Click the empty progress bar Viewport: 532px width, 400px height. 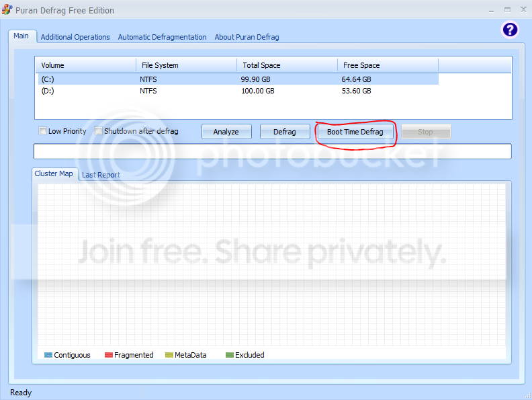pyautogui.click(x=272, y=151)
